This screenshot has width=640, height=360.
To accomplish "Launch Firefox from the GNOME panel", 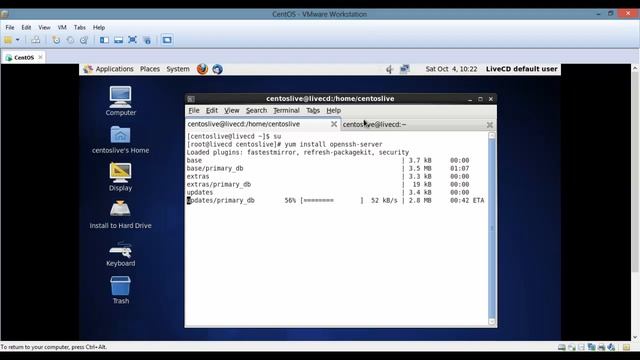I will click(x=202, y=69).
